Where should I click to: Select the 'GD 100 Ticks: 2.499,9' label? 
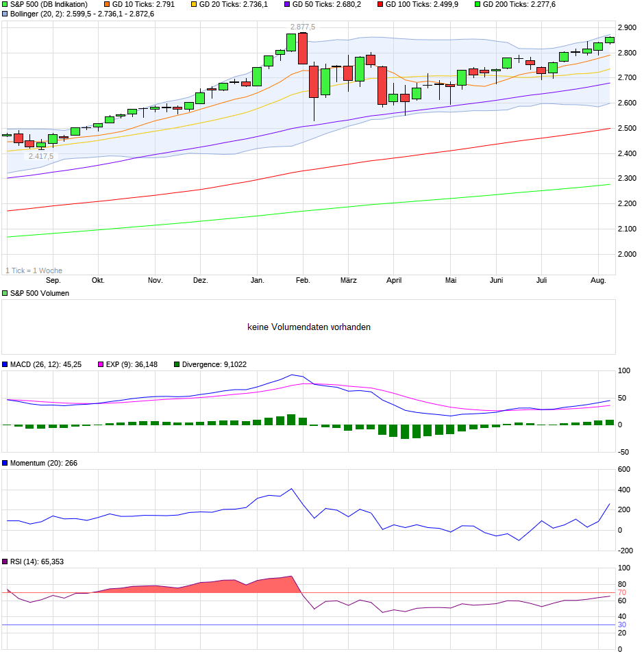[422, 4]
